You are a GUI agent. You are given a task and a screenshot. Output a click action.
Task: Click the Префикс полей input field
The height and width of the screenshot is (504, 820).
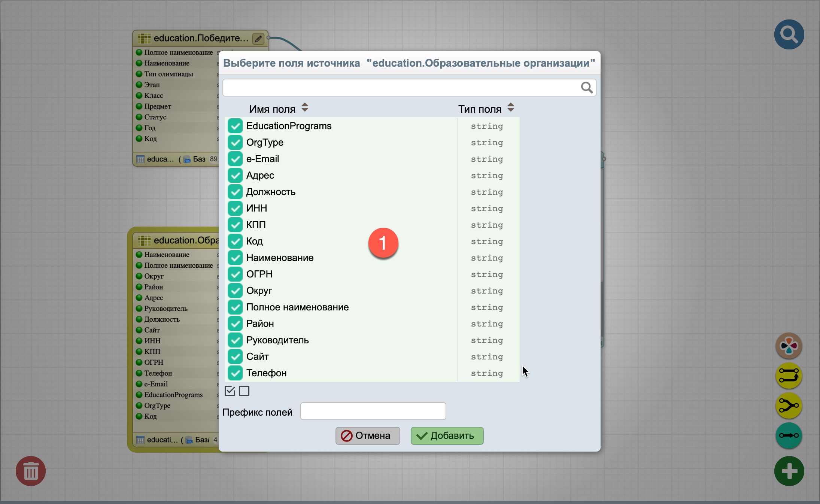pyautogui.click(x=373, y=412)
